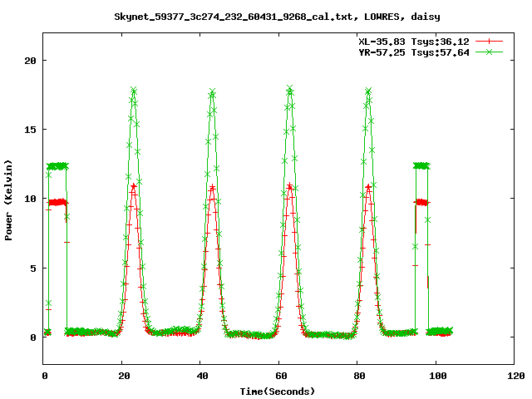The height and width of the screenshot is (399, 532).
Task: Click the x-axis origin label 0
Action: point(45,376)
